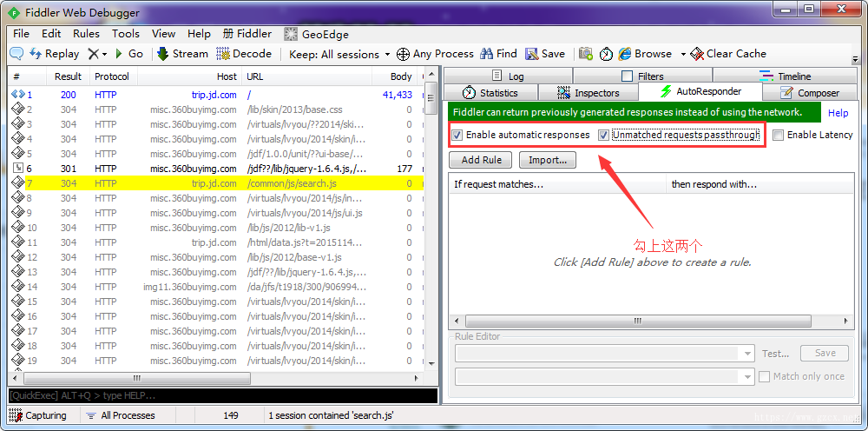Click the QuickExec command input box

pos(222,395)
